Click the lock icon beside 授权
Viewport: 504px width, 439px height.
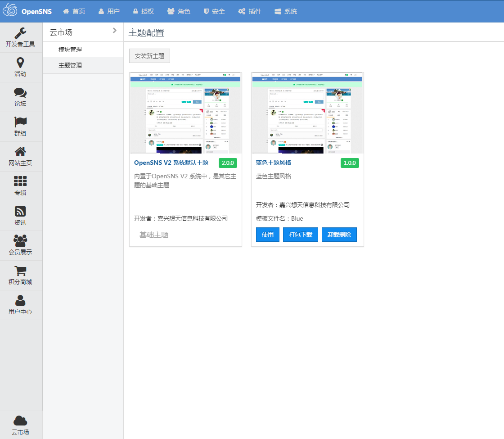pos(135,11)
